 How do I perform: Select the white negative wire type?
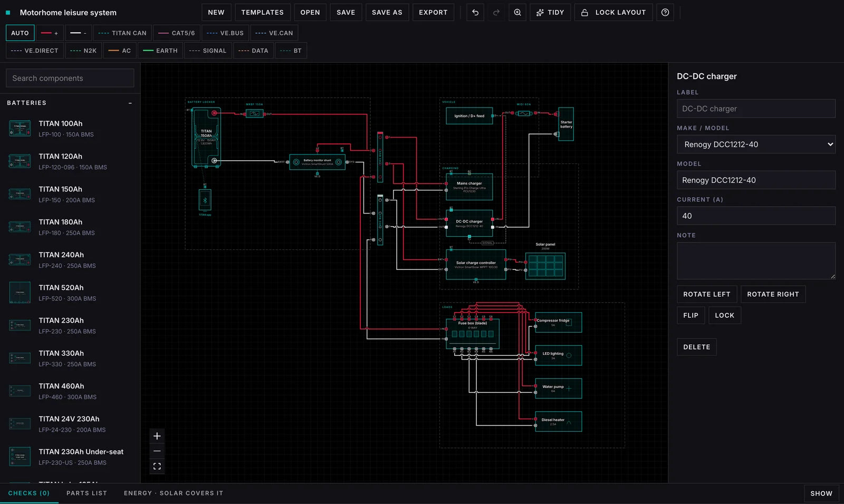point(79,33)
